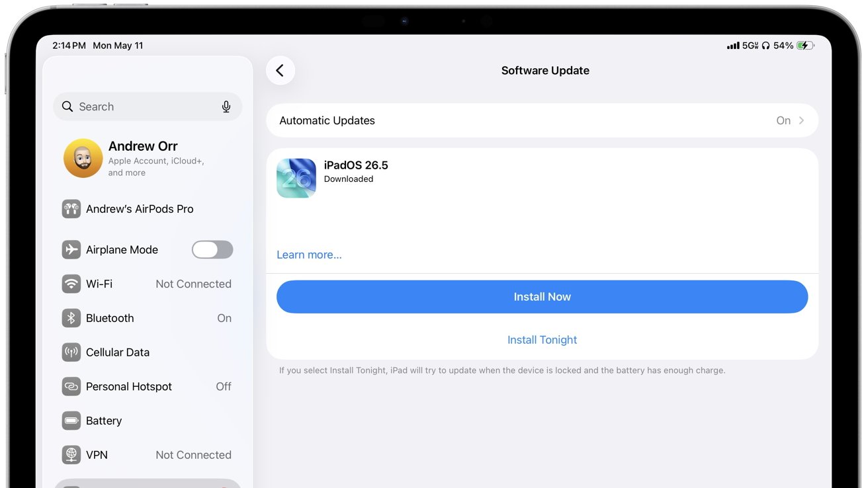Tap the headphones icon in status bar
Viewport: 868px width, 488px height.
(x=765, y=46)
